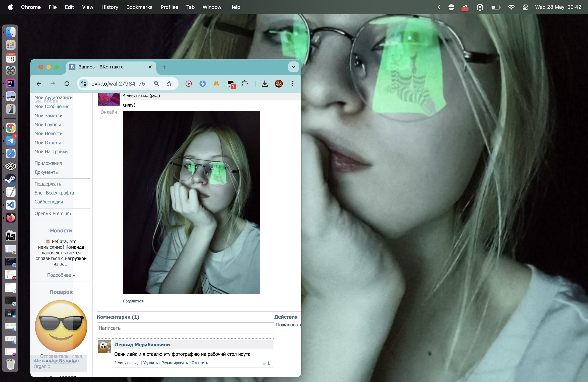588x382 pixels.
Task: Open the Bookmarks menu
Action: coord(139,7)
